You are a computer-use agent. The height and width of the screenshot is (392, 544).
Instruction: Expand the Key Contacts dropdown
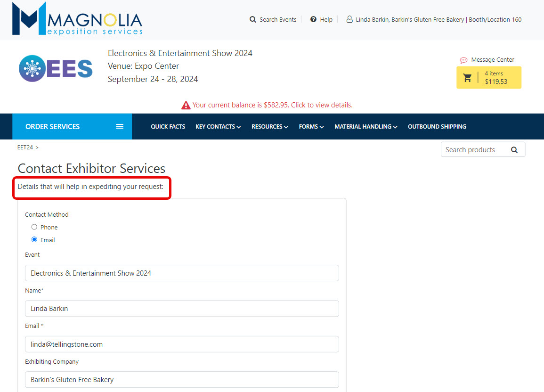[218, 127]
